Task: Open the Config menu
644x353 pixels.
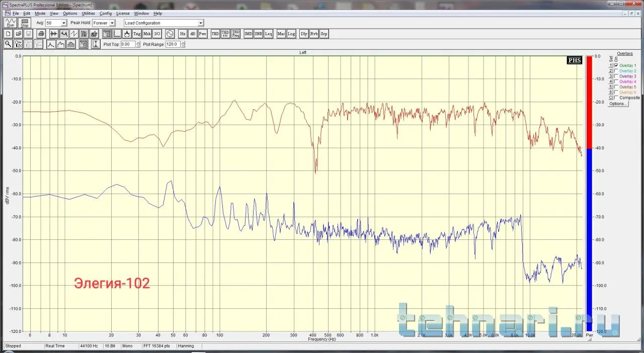Action: point(106,14)
